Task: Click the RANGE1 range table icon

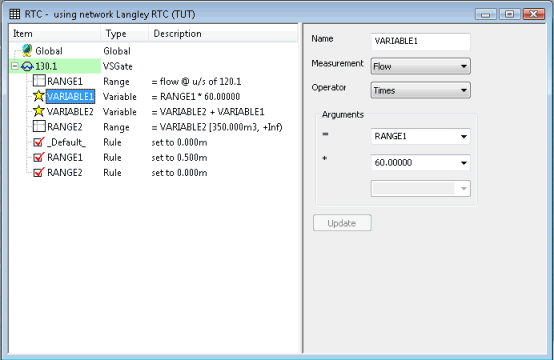Action: 39,81
